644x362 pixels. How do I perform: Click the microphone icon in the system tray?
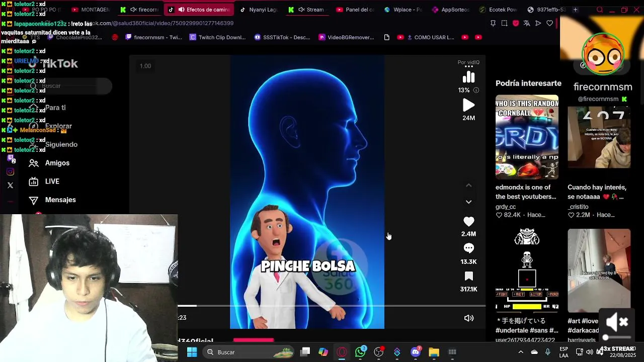(548, 352)
